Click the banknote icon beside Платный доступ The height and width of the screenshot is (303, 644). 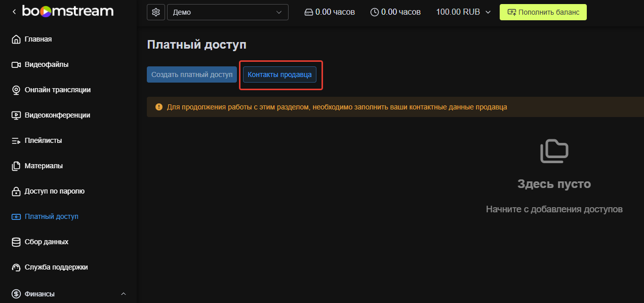(16, 217)
